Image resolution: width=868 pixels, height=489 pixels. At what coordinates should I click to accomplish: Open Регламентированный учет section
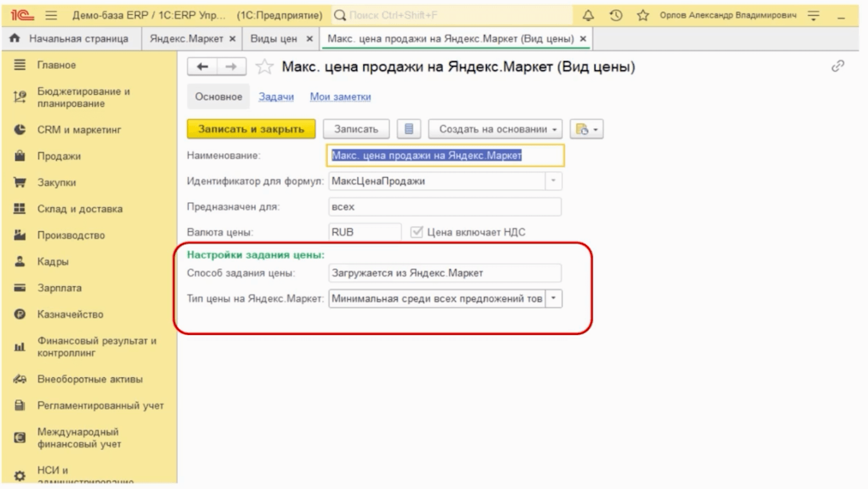click(x=89, y=406)
